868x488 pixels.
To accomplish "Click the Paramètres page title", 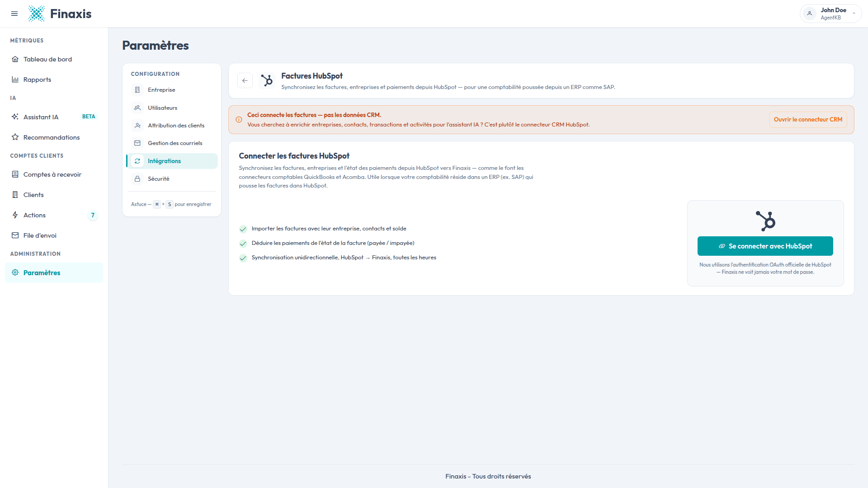I will pos(156,45).
